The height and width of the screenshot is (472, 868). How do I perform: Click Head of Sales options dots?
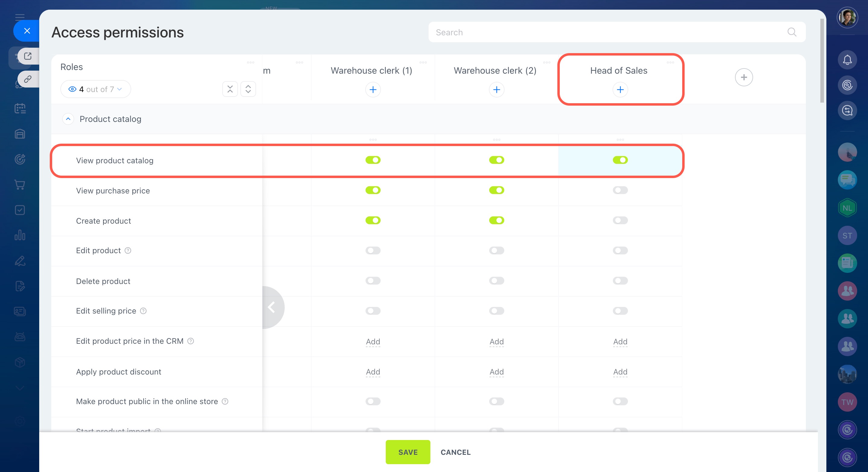(670, 62)
